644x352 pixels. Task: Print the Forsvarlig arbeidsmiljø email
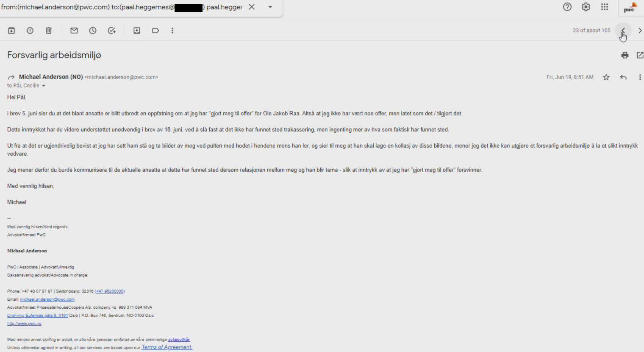pos(625,55)
